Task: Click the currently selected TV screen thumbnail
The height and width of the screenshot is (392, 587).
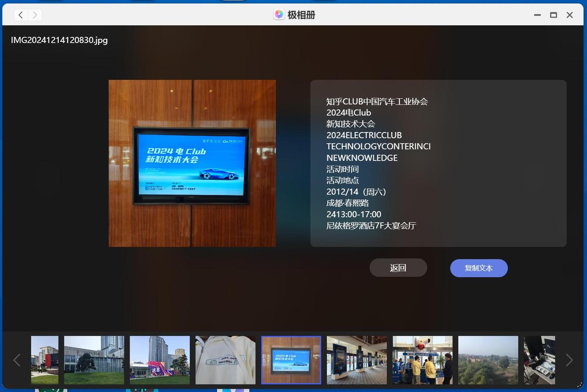Action: [x=291, y=360]
